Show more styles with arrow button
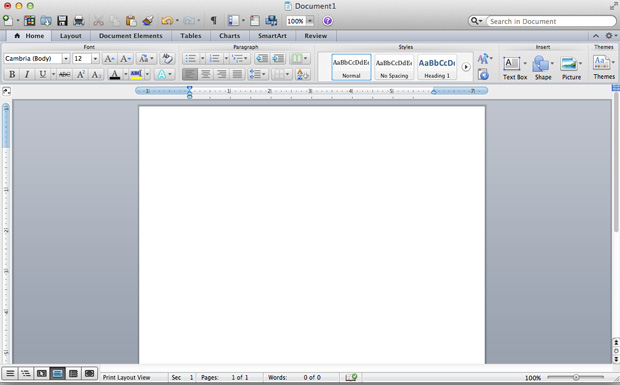The image size is (620, 385). coord(466,67)
